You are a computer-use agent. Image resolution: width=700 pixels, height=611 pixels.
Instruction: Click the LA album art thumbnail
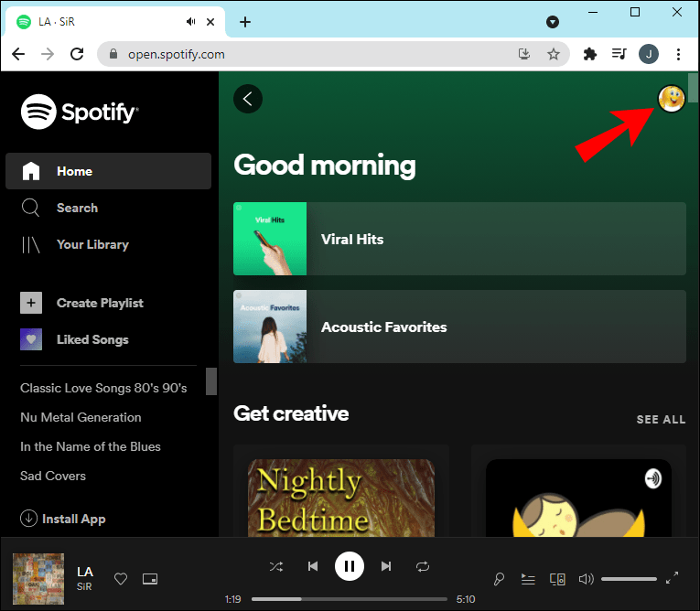[38, 579]
